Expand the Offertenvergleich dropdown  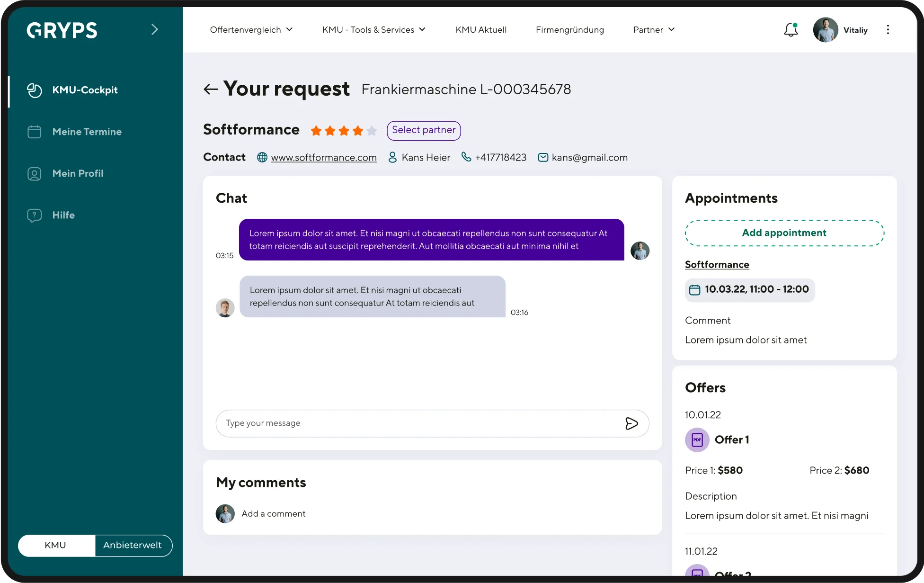pos(251,30)
